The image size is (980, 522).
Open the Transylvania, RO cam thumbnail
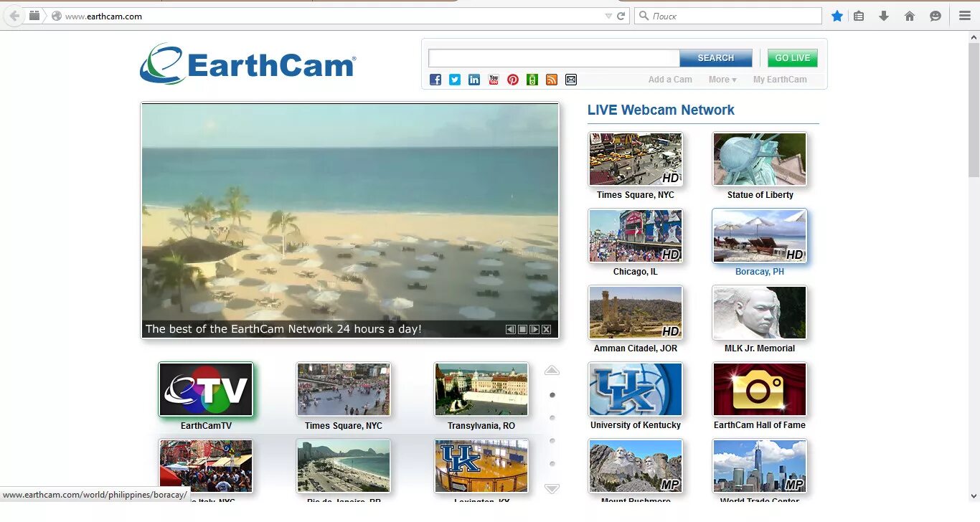click(481, 389)
